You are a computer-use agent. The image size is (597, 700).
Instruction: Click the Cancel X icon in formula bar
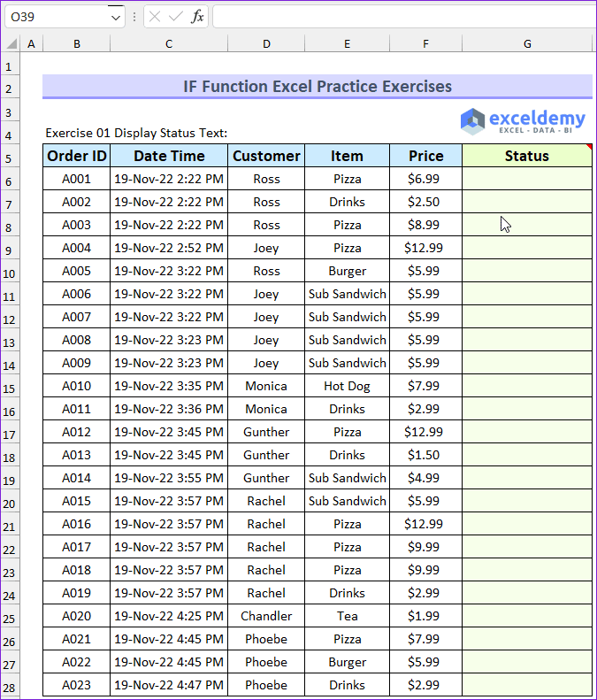coord(156,16)
